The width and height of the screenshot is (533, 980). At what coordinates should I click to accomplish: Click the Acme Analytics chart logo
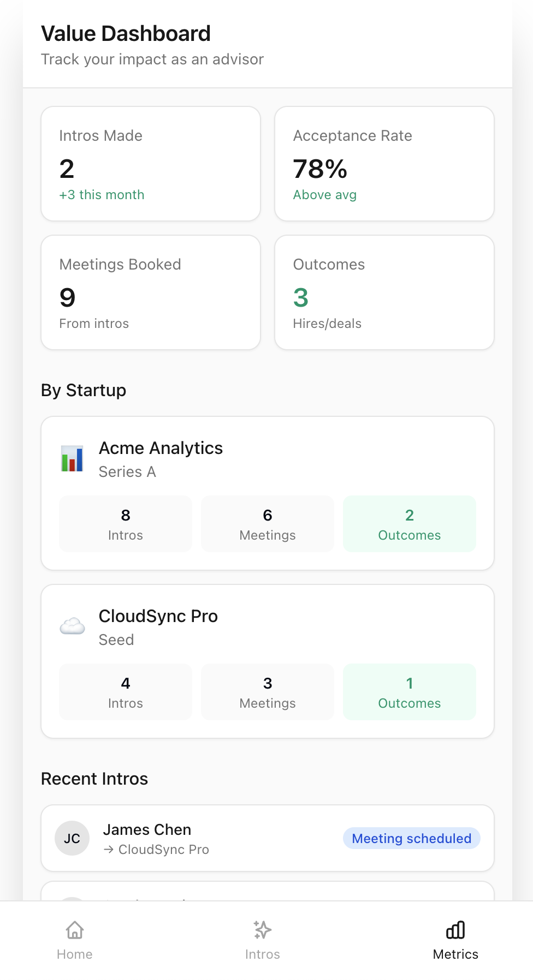[x=72, y=459]
